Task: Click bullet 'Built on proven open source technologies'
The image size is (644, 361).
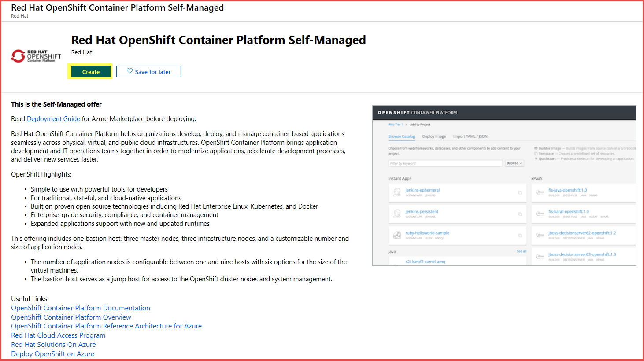Action: click(x=174, y=206)
